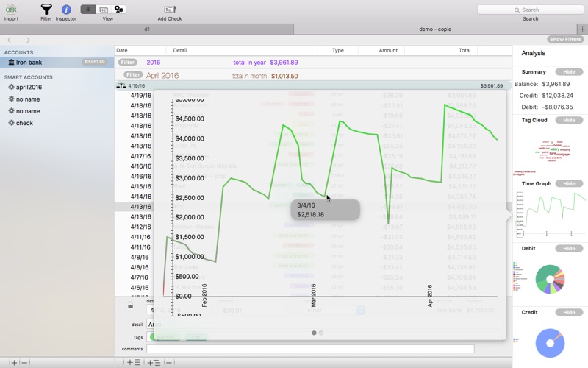
Task: Select the first page dot in graph popover
Action: [x=314, y=333]
